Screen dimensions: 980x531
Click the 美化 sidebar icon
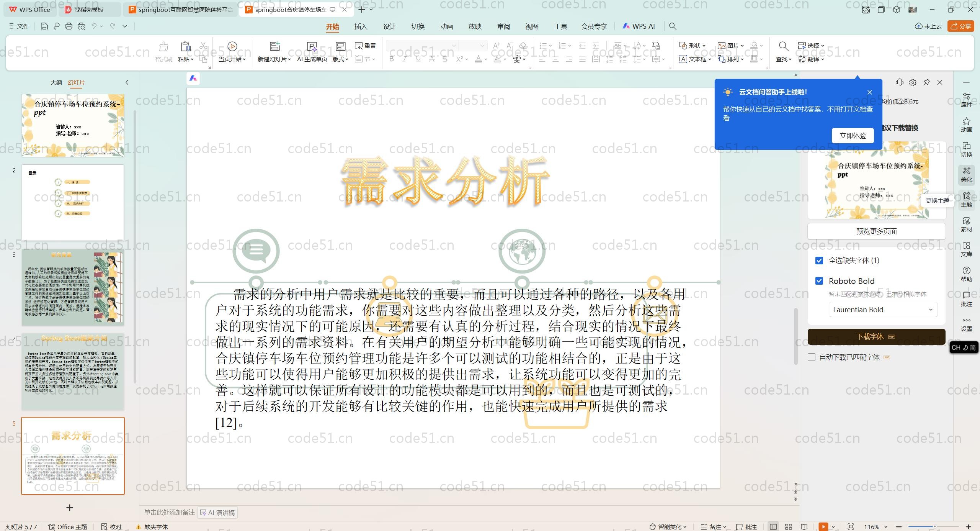point(966,174)
